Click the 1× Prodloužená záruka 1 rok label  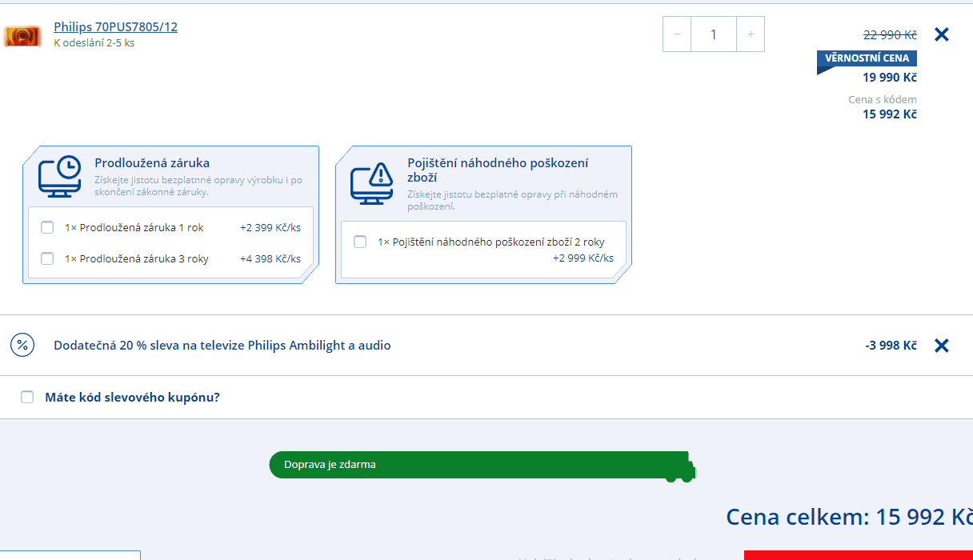click(134, 228)
